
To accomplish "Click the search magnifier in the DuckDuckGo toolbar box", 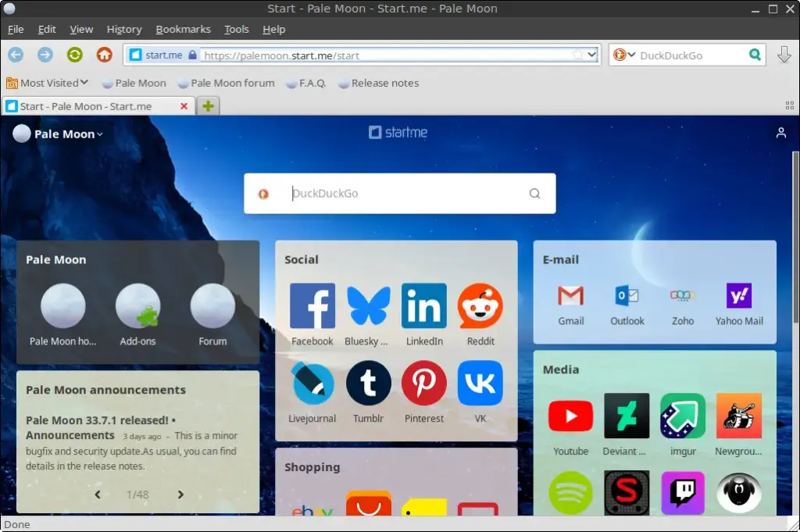I will pos(755,55).
